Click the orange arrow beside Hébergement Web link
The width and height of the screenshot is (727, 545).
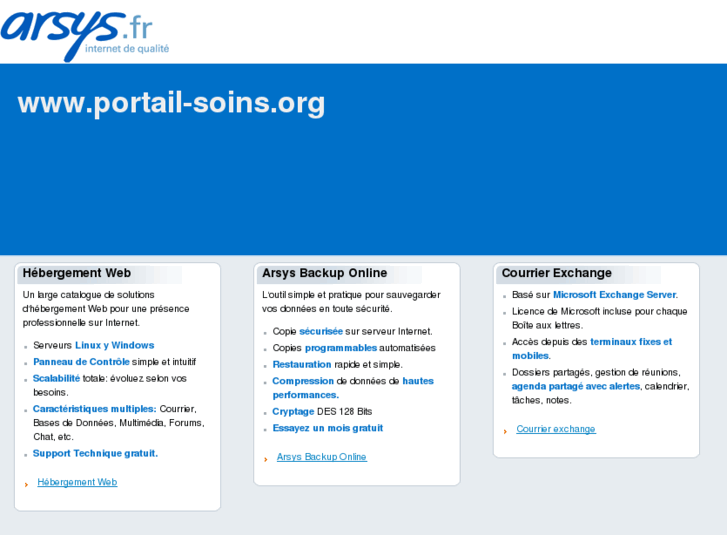pos(26,485)
